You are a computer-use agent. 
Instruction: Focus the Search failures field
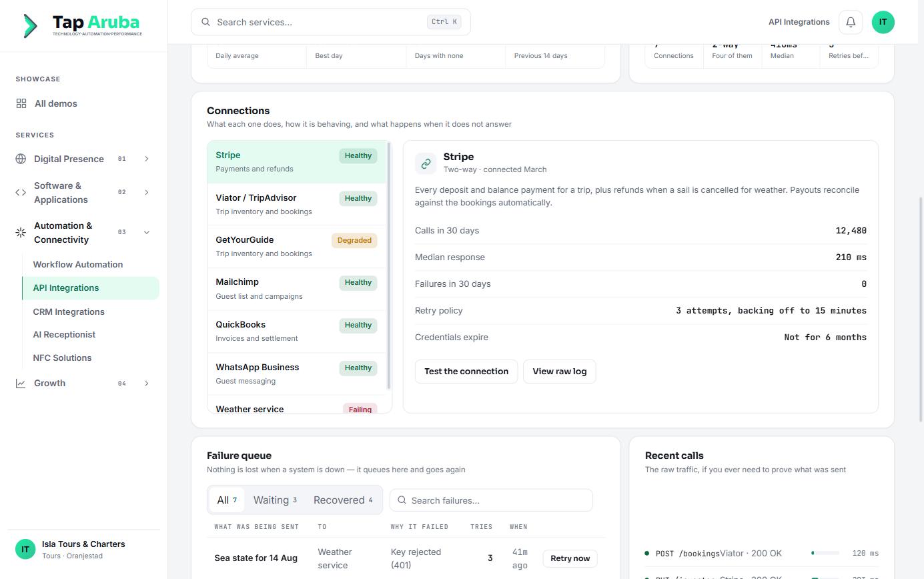[x=491, y=500]
